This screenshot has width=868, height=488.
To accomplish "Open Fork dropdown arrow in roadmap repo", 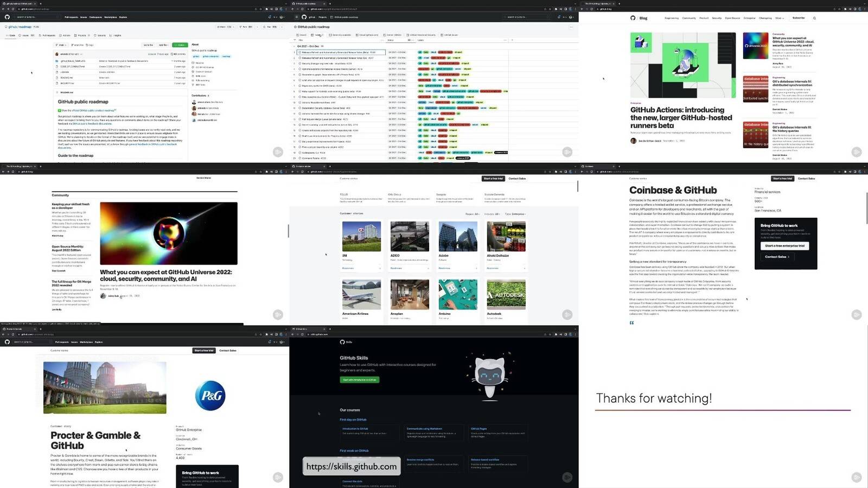I will pos(257,27).
